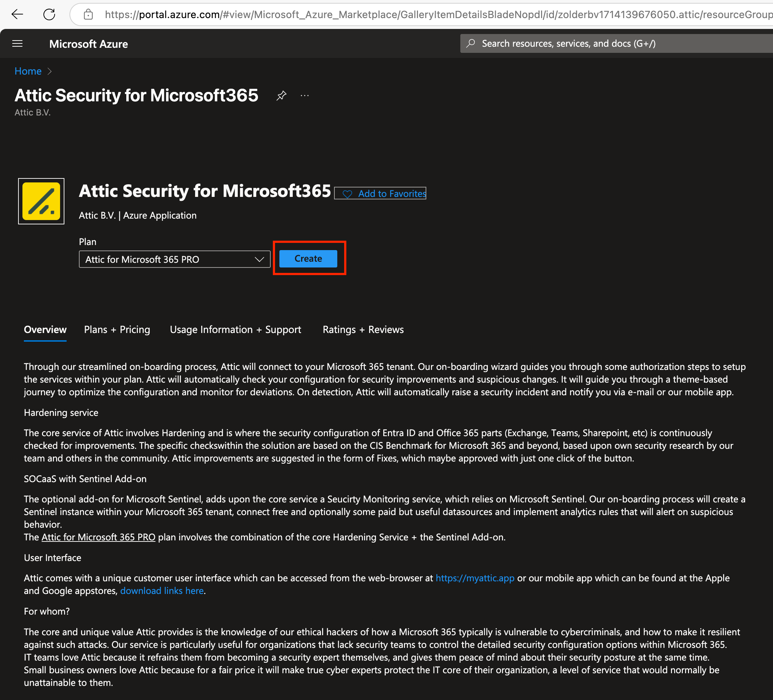Go to Home breadcrumb
This screenshot has width=773, height=700.
28,71
